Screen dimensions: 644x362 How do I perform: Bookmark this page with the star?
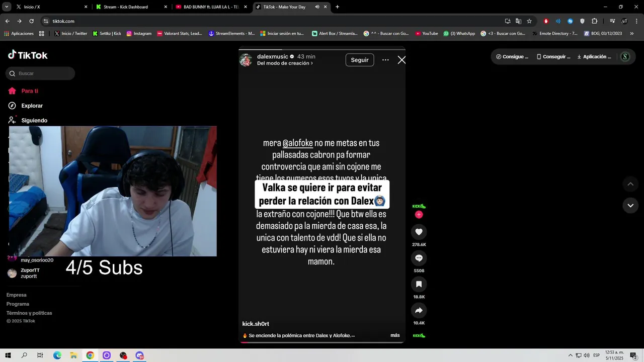tap(529, 21)
